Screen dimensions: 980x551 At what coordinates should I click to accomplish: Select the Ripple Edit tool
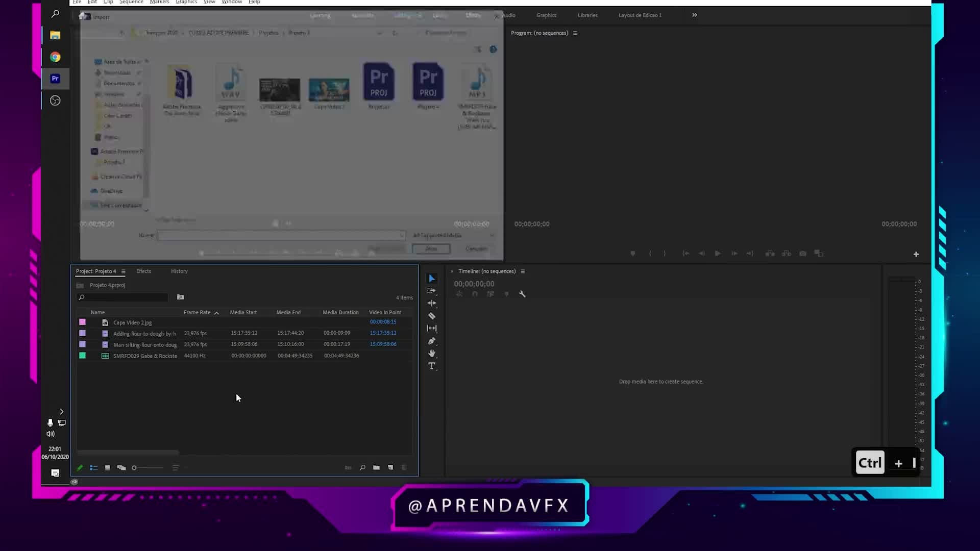pyautogui.click(x=432, y=303)
